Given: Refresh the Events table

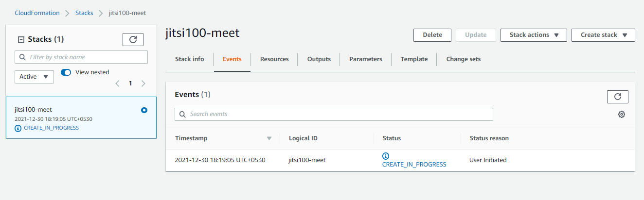Looking at the screenshot, I should [617, 97].
